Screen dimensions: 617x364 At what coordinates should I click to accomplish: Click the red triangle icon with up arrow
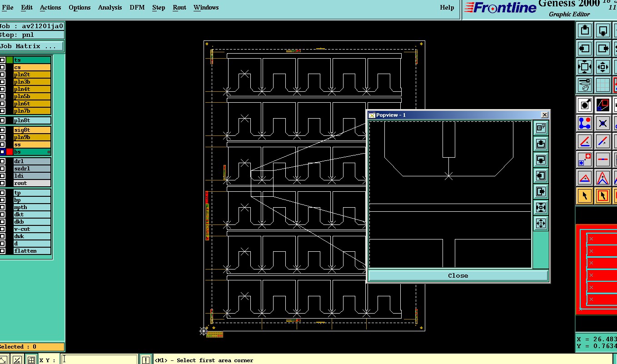585,178
